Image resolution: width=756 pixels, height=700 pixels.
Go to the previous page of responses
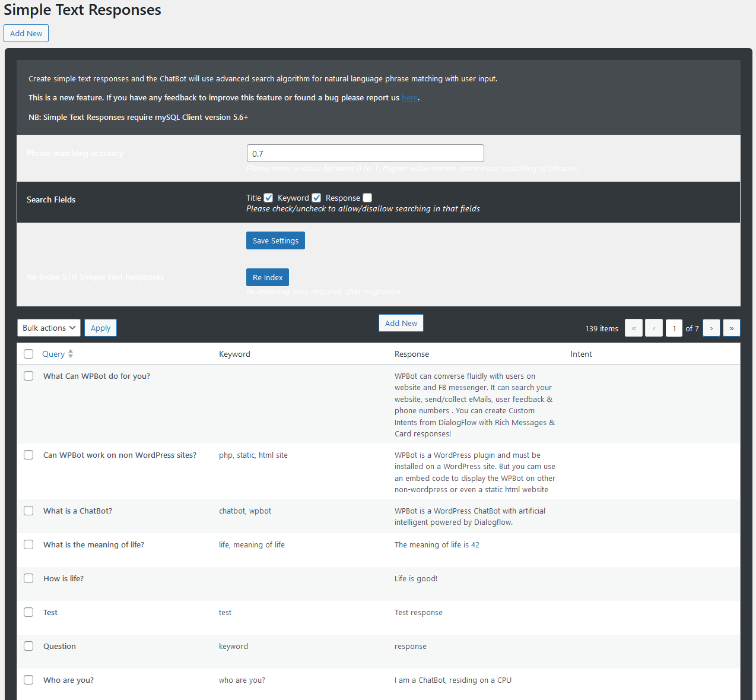click(x=653, y=327)
